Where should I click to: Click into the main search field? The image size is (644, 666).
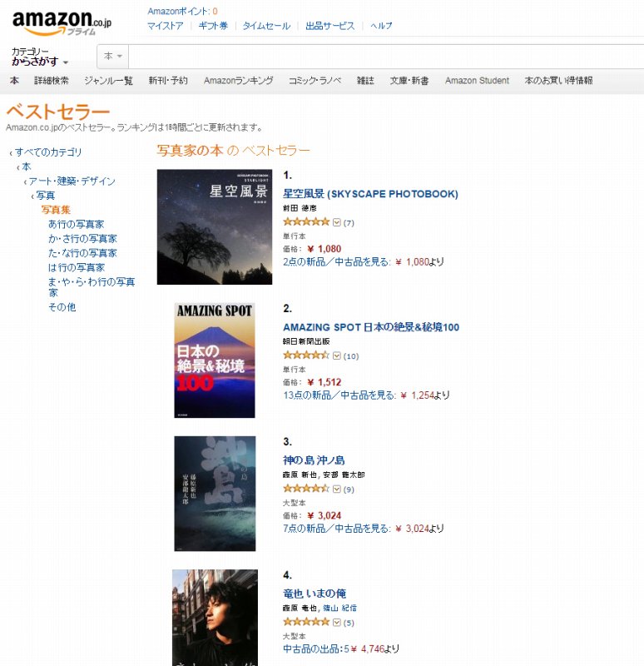(386, 56)
